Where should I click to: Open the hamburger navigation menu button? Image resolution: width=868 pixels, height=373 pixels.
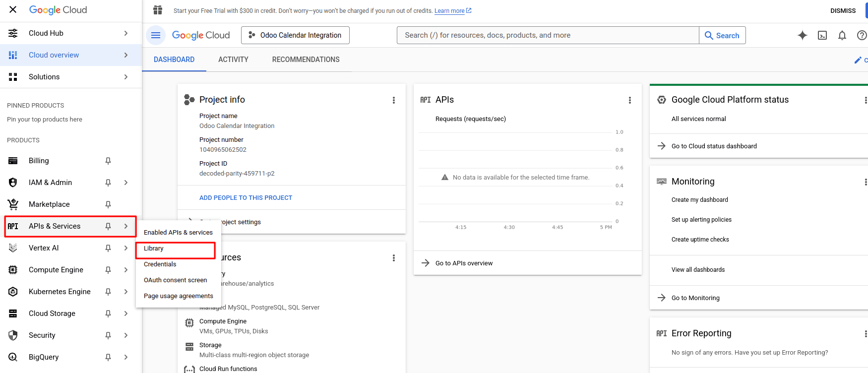click(156, 35)
